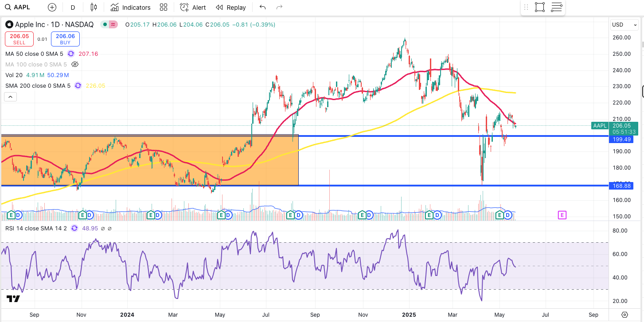Start bar Replay mode
644x322 pixels.
pos(230,7)
